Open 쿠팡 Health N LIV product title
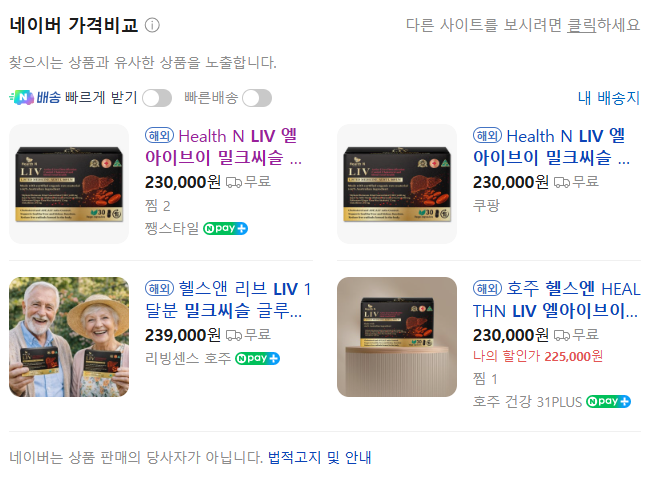 click(x=551, y=147)
